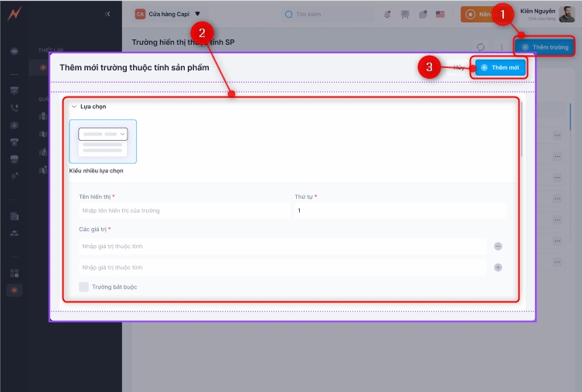Click the refresh icon beside Thêm trường
Image resolution: width=582 pixels, height=392 pixels.
[481, 47]
